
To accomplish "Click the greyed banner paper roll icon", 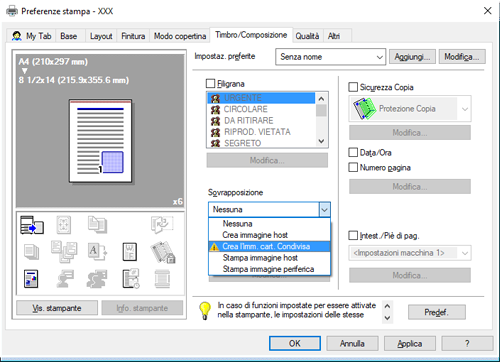I will click(x=162, y=279).
